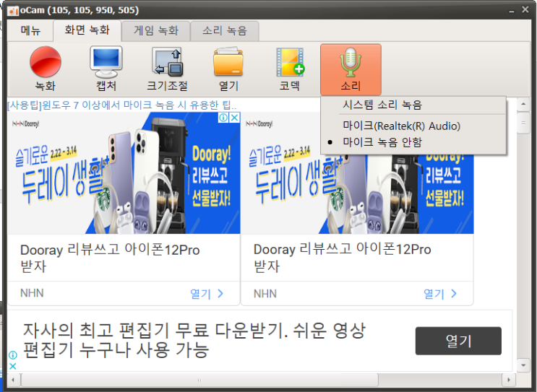537x392 pixels.
Task: Click second 'Dooray 리뷰쓰고 아이폰12Pro 받자' headline
Action: tap(342, 258)
